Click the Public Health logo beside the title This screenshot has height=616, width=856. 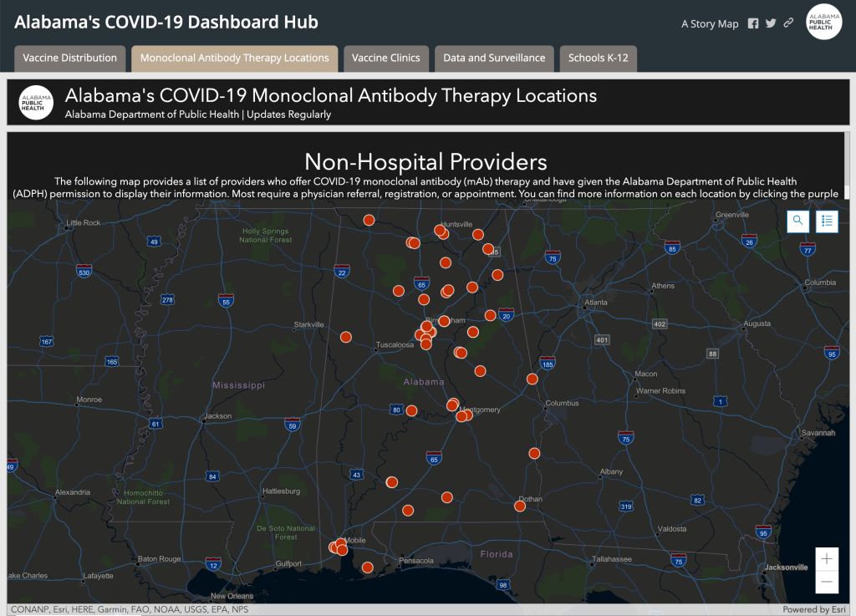coord(36,102)
